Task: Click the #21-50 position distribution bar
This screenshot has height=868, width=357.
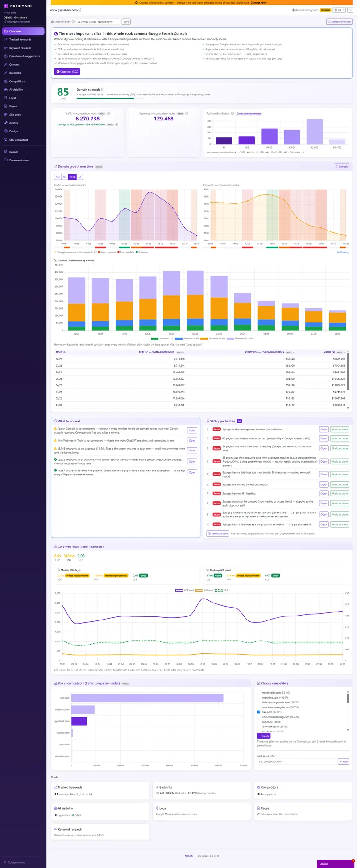Action: click(x=315, y=132)
